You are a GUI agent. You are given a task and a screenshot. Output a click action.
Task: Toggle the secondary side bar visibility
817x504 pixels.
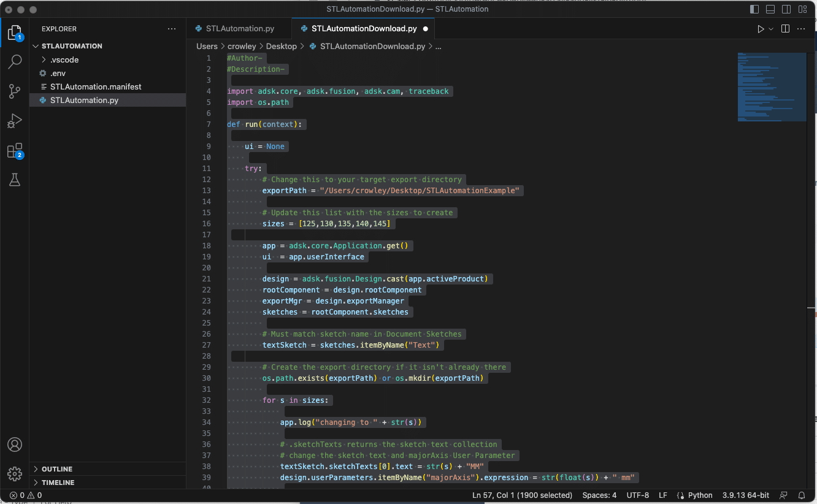[786, 9]
